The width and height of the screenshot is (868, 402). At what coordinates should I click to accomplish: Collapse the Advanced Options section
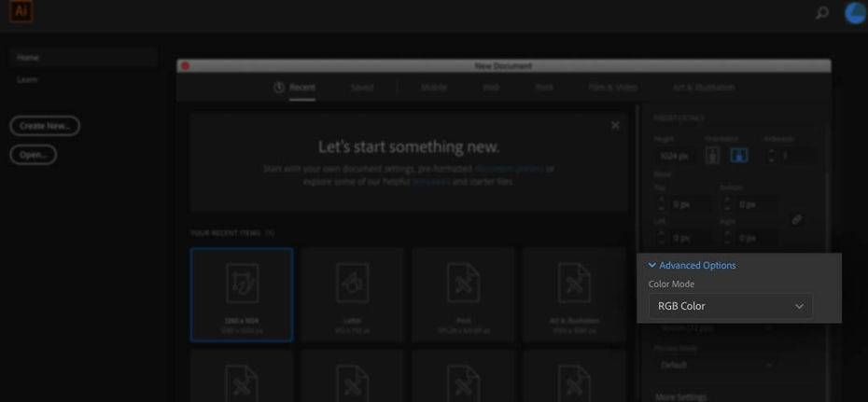692,266
